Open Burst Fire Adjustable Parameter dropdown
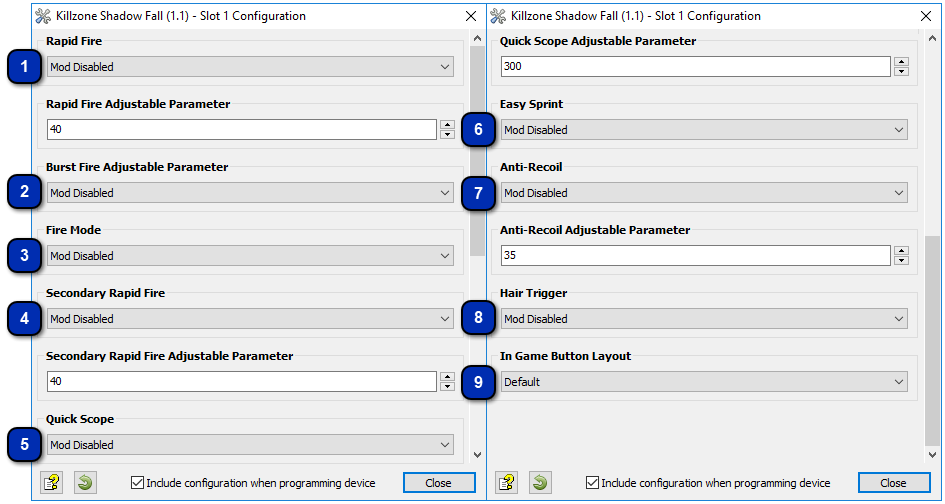Image resolution: width=945 pixels, height=504 pixels. (x=250, y=193)
